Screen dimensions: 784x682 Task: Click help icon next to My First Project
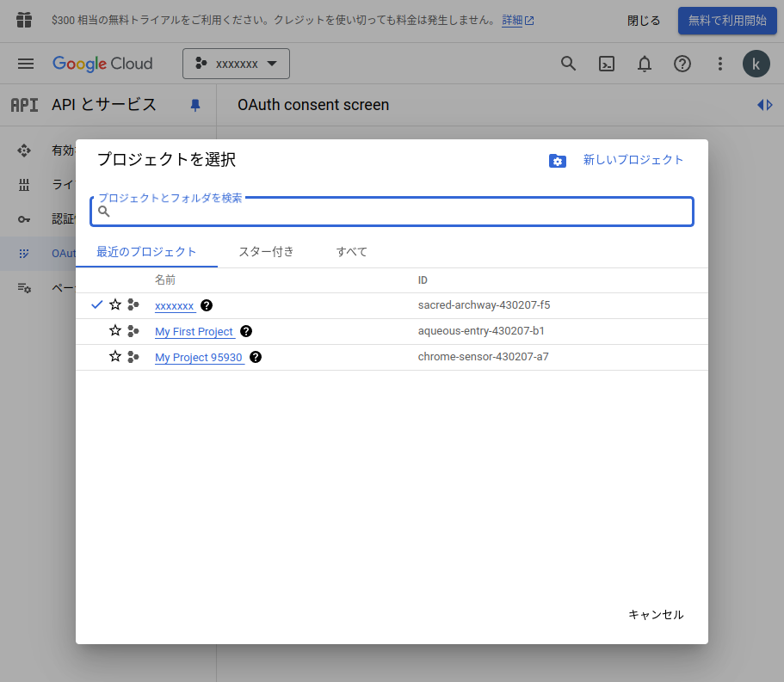coord(246,331)
